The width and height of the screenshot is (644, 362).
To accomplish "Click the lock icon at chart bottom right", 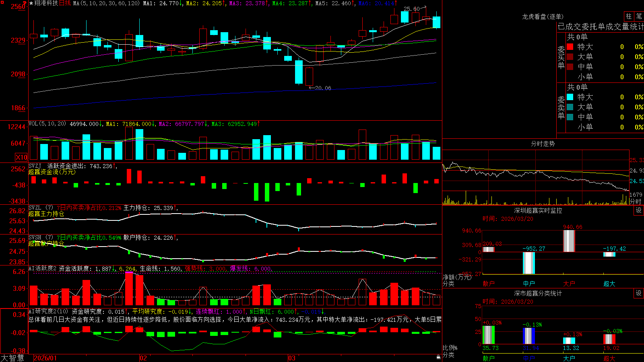I will click(x=439, y=357).
